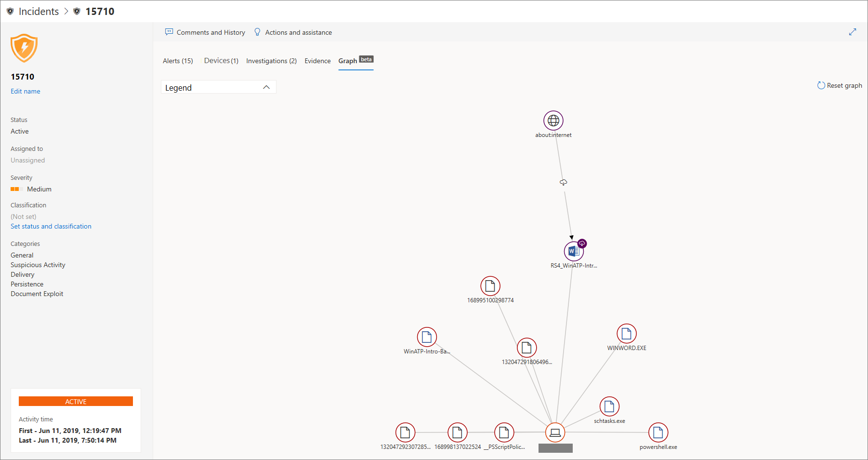Click the Legend chevron arrow

pos(266,87)
